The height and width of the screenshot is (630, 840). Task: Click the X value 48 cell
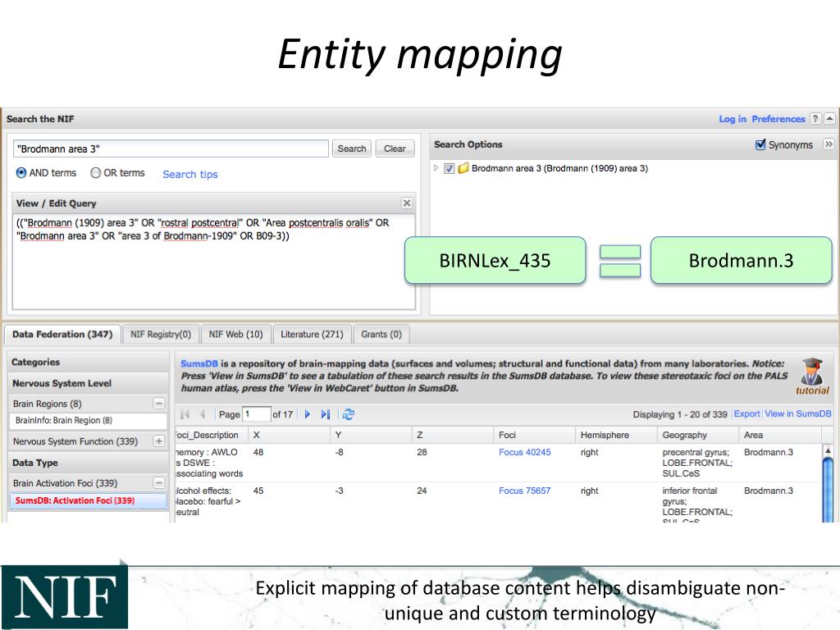258,452
